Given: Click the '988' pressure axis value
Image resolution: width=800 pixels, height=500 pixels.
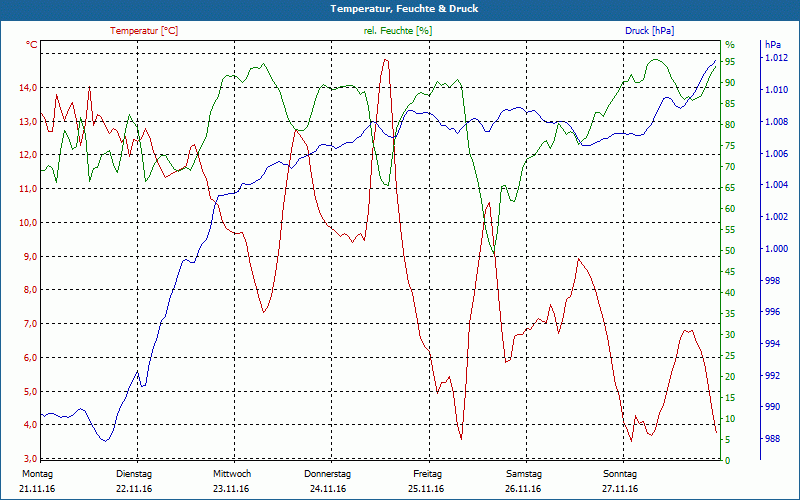Looking at the screenshot, I should pyautogui.click(x=773, y=438).
